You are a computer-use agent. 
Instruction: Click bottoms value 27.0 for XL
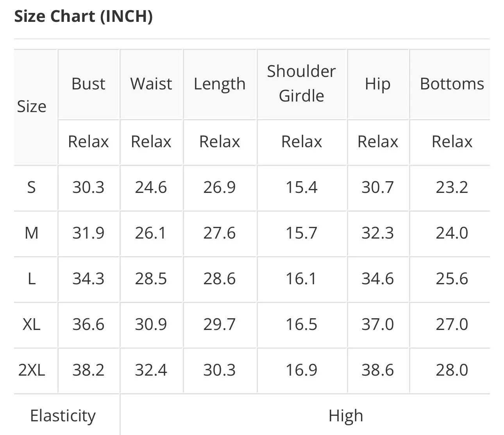452,324
